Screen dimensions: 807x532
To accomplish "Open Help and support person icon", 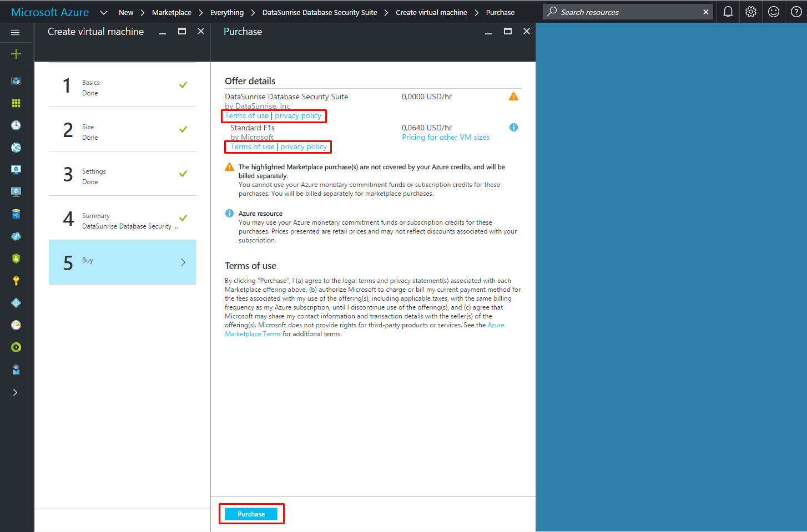I will click(16, 369).
